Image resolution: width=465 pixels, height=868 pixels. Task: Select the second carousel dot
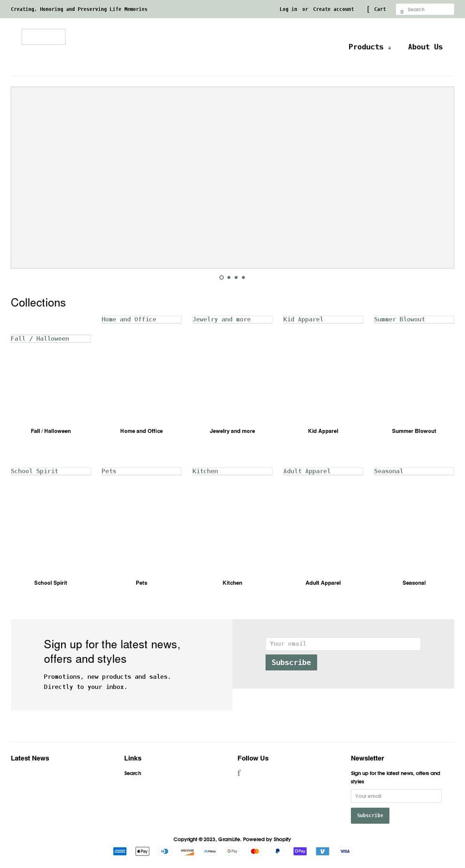point(229,277)
